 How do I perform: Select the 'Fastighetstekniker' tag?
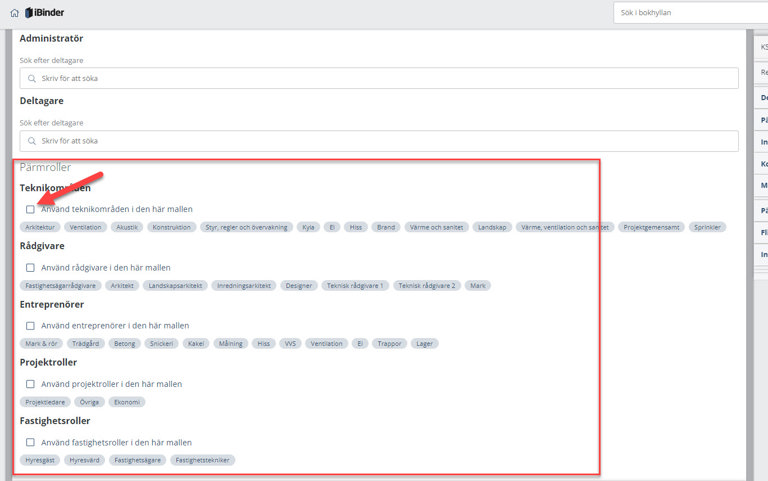point(203,460)
